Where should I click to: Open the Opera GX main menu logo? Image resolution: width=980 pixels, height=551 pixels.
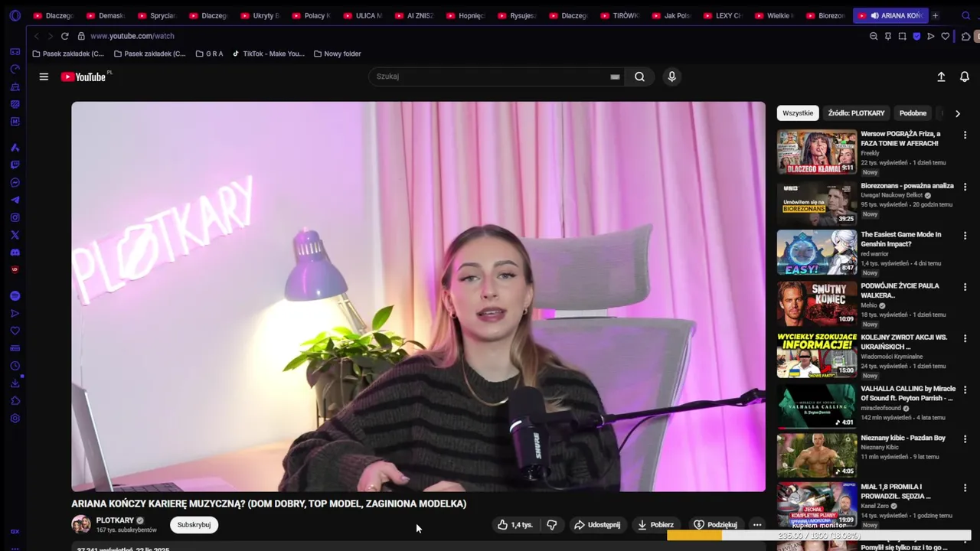click(15, 15)
